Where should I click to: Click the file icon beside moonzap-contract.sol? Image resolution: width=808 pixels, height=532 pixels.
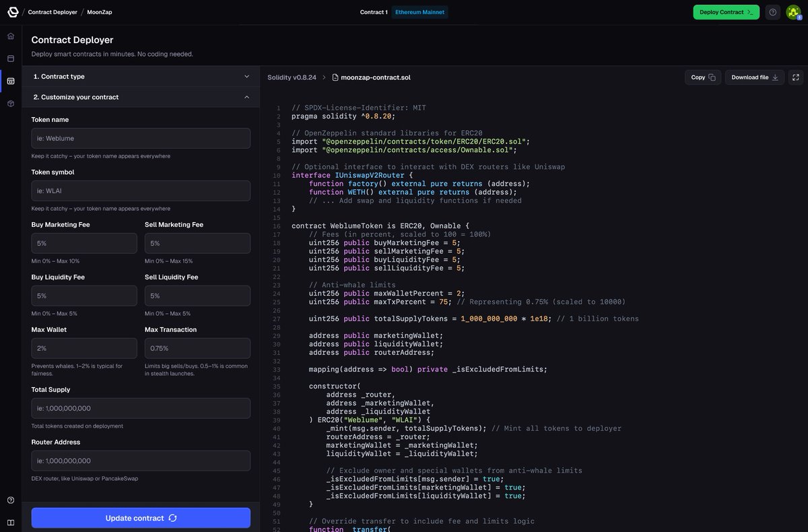click(335, 77)
